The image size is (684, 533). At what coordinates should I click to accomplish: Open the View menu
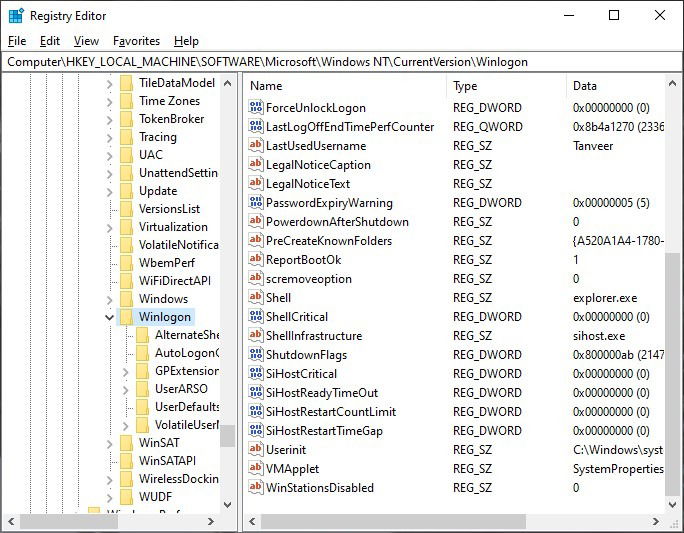point(86,41)
